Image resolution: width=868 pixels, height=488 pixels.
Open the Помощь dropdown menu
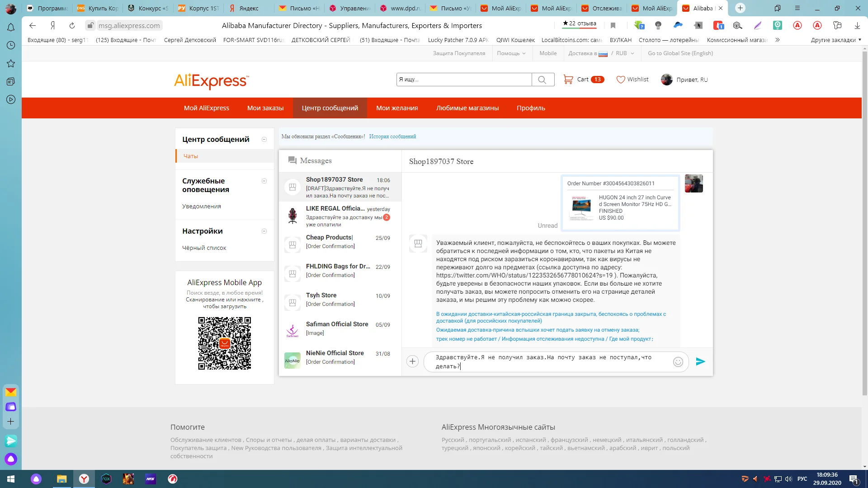pyautogui.click(x=511, y=53)
